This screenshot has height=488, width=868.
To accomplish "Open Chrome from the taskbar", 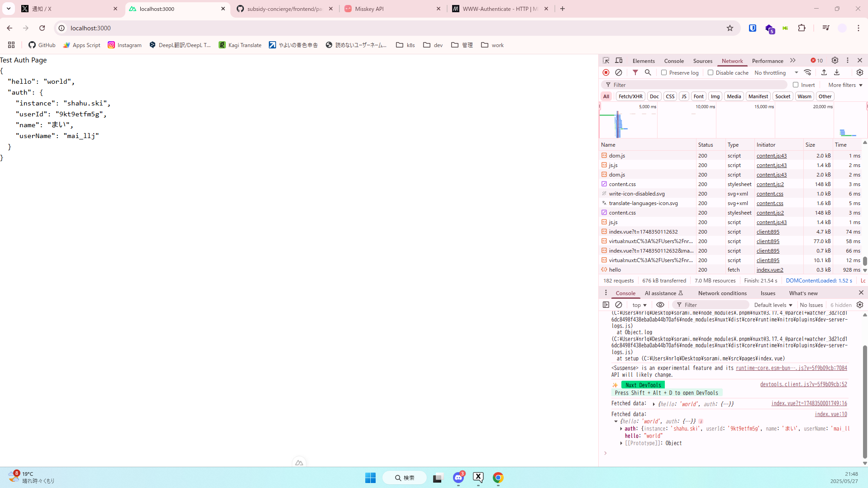I will (x=498, y=478).
